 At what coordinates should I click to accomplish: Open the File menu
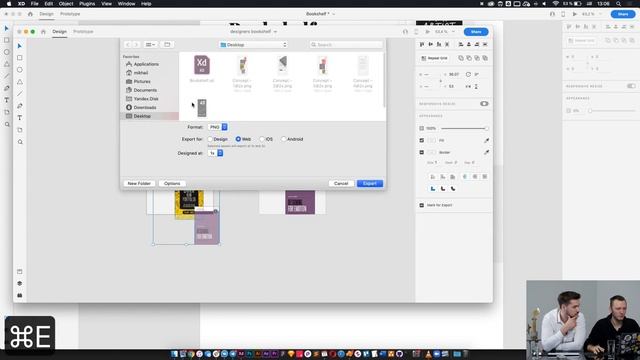pyautogui.click(x=35, y=4)
